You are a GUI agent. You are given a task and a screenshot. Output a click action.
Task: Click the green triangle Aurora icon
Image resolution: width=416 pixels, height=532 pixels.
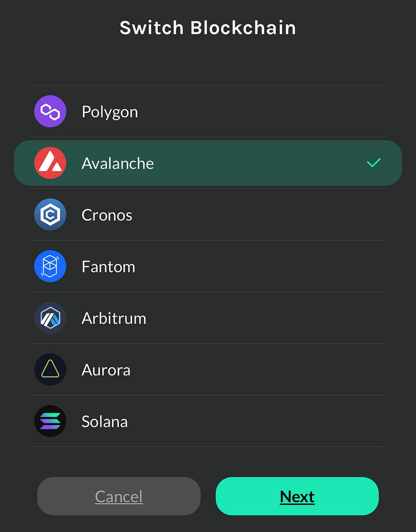point(50,370)
